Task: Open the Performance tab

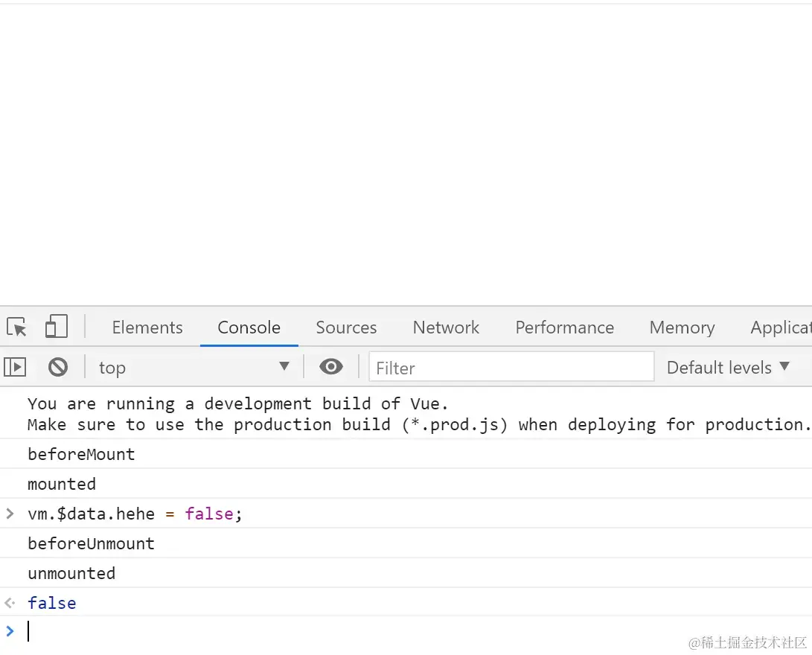Action: point(564,327)
